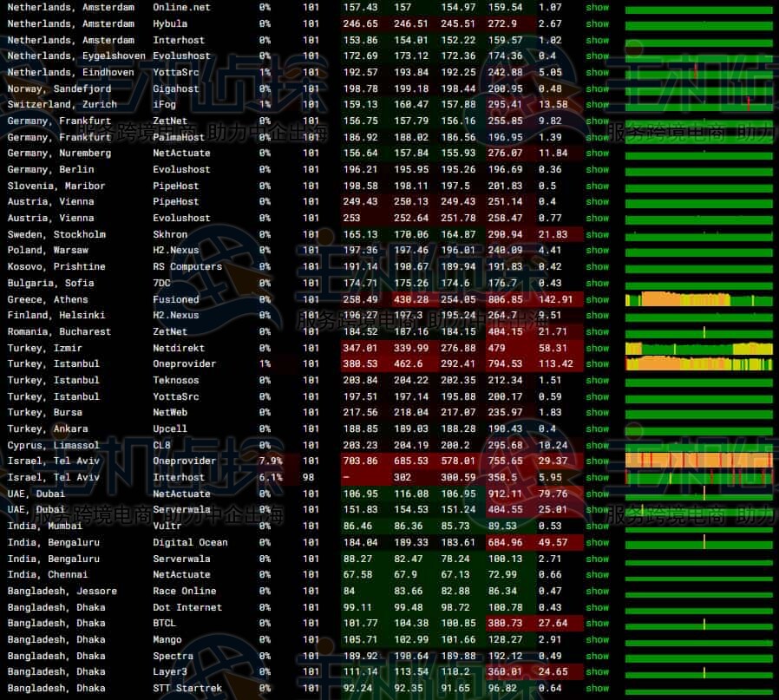Click 'show' in Digital Ocean Bengaluru row
This screenshot has width=779, height=700.
597,542
